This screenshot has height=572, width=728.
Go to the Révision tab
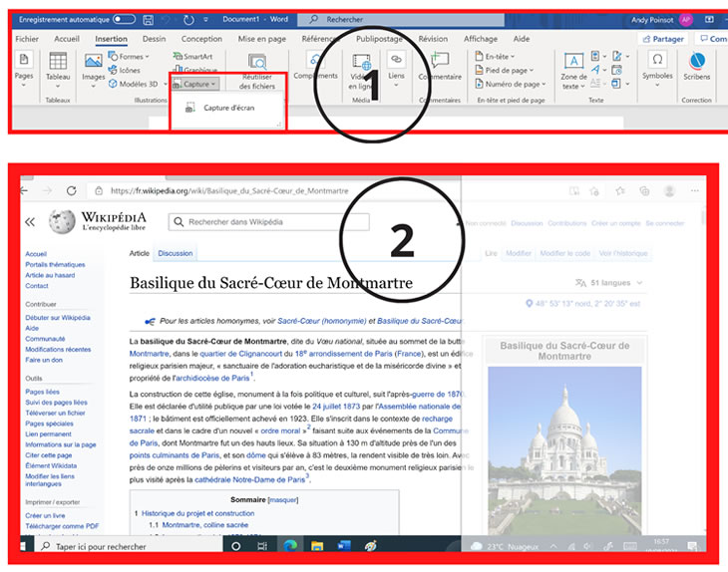point(433,39)
